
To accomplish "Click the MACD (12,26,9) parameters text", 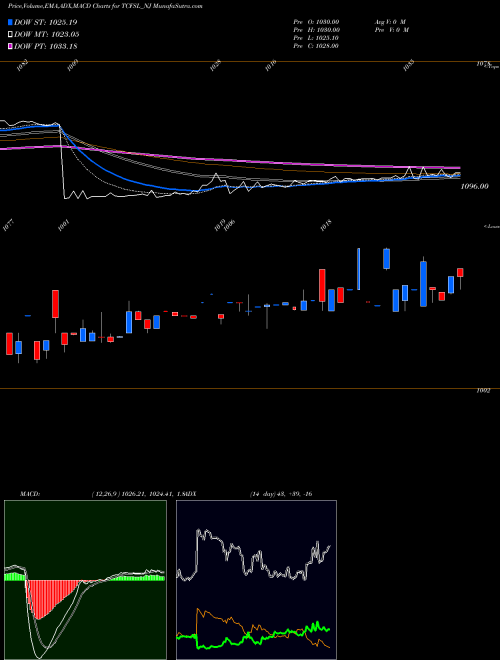I will coord(139,494).
